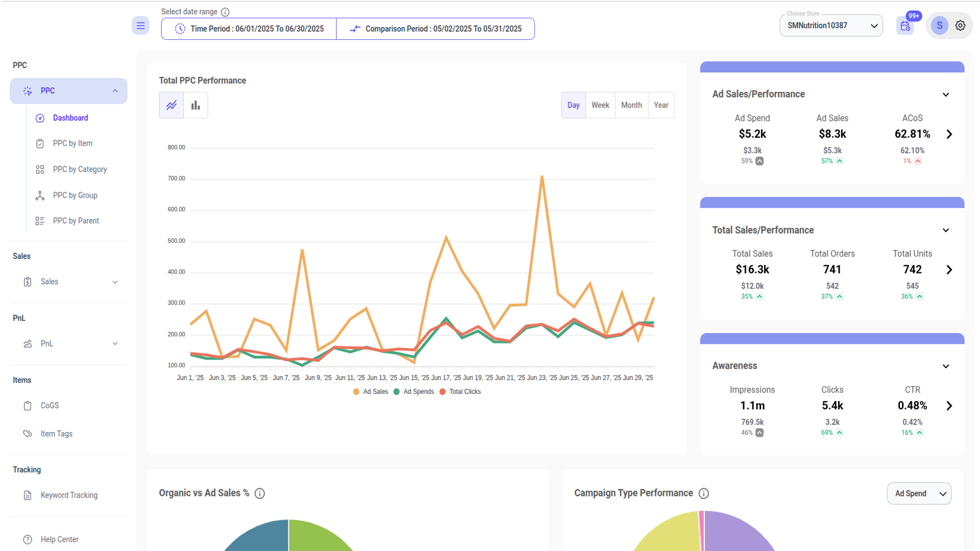Open the settings gear icon
Image resolution: width=980 pixels, height=551 pixels.
(961, 26)
